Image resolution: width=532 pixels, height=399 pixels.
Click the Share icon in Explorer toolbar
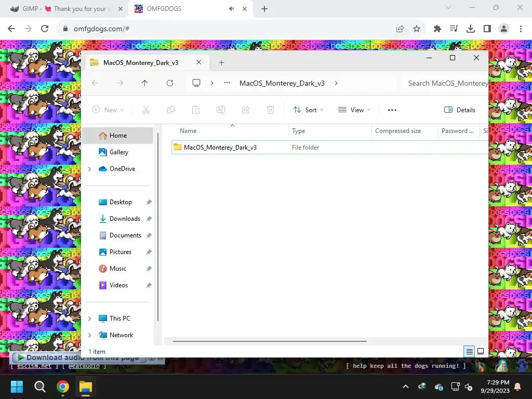[x=246, y=110]
